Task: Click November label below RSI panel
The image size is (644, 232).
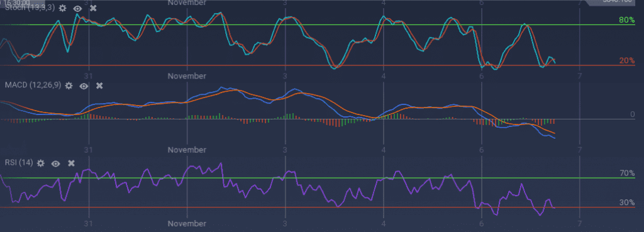Action: (x=187, y=223)
